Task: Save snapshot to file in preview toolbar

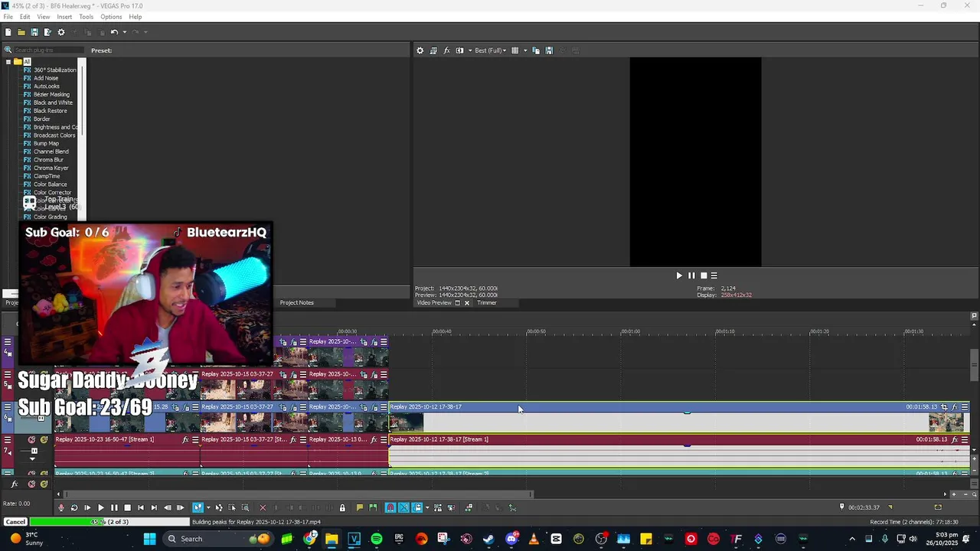Action: pyautogui.click(x=549, y=51)
